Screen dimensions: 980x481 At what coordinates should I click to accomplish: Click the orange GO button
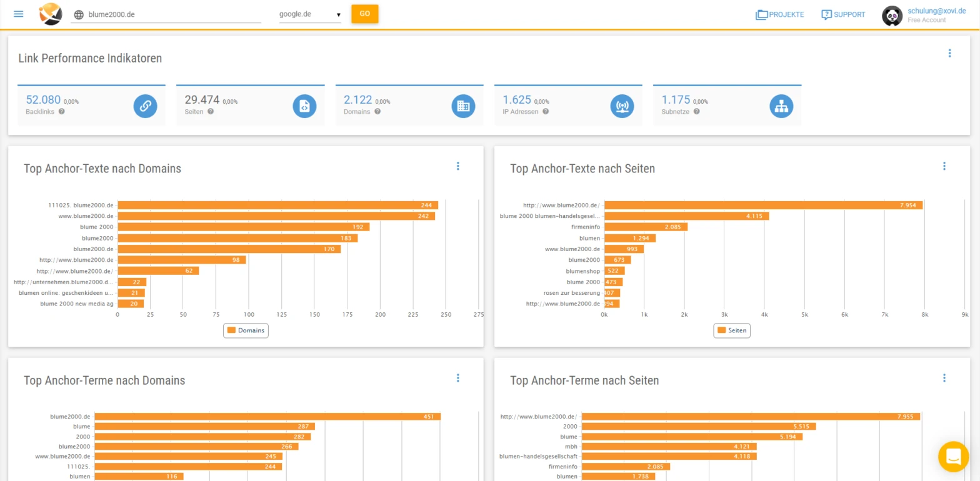pyautogui.click(x=364, y=14)
